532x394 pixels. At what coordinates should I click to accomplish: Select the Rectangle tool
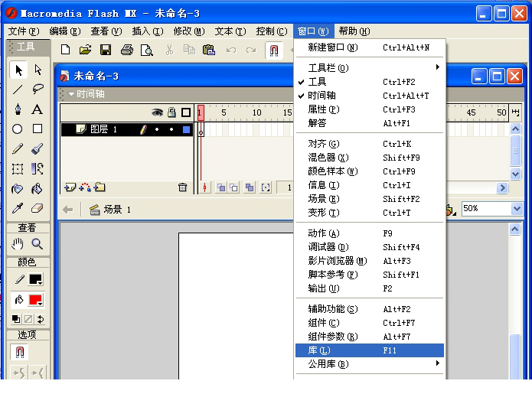38,129
